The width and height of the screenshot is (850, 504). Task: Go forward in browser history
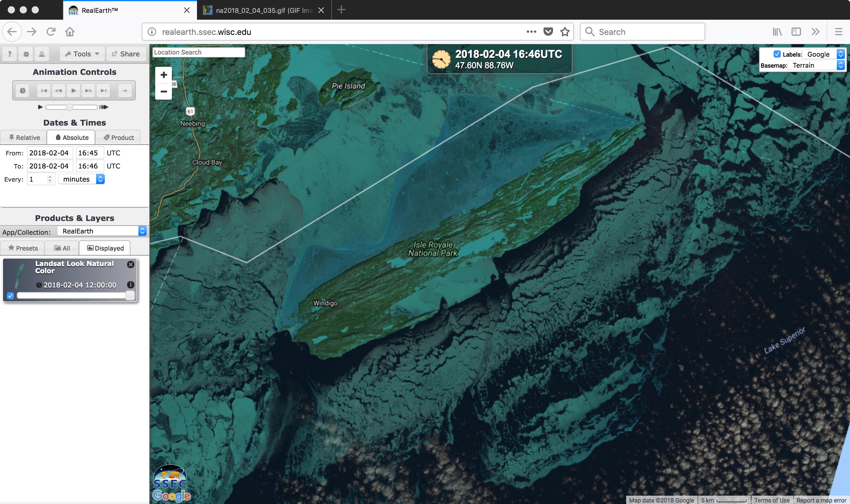[x=32, y=32]
